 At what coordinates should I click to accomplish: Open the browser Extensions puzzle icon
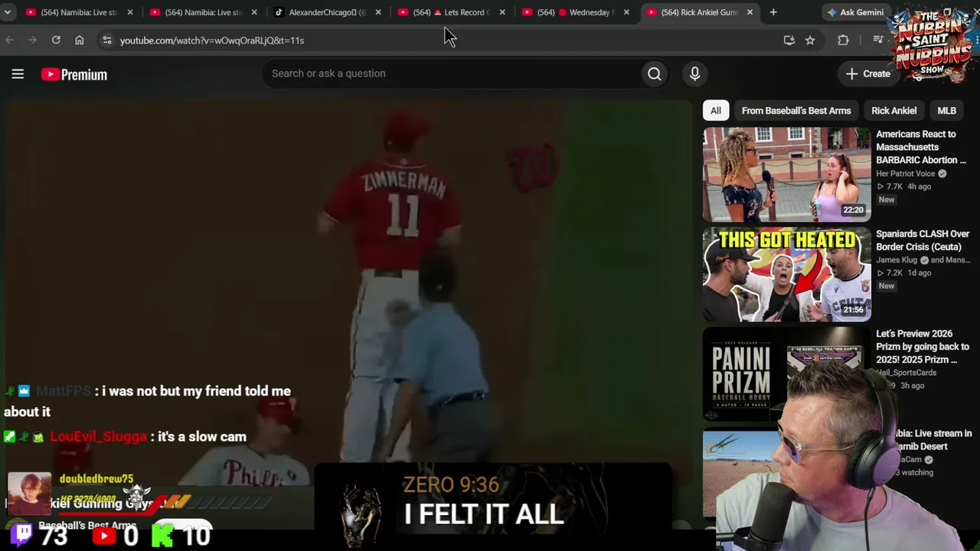click(x=843, y=40)
